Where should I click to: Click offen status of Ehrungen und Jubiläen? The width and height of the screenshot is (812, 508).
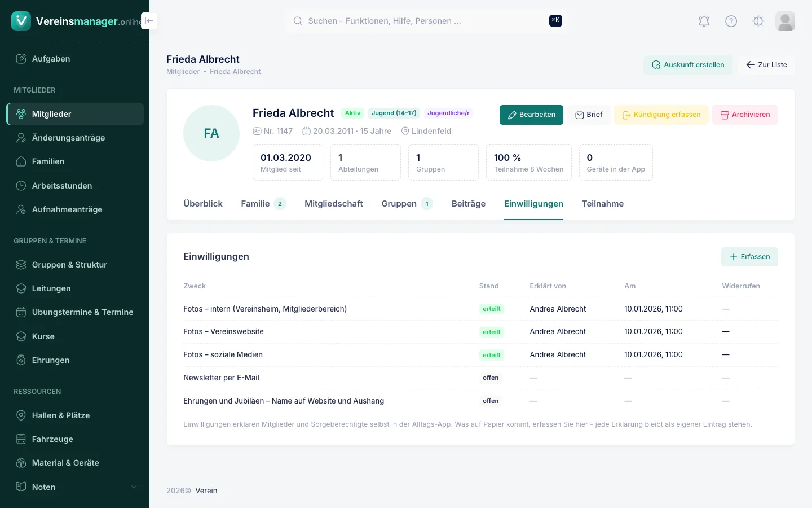(x=491, y=401)
